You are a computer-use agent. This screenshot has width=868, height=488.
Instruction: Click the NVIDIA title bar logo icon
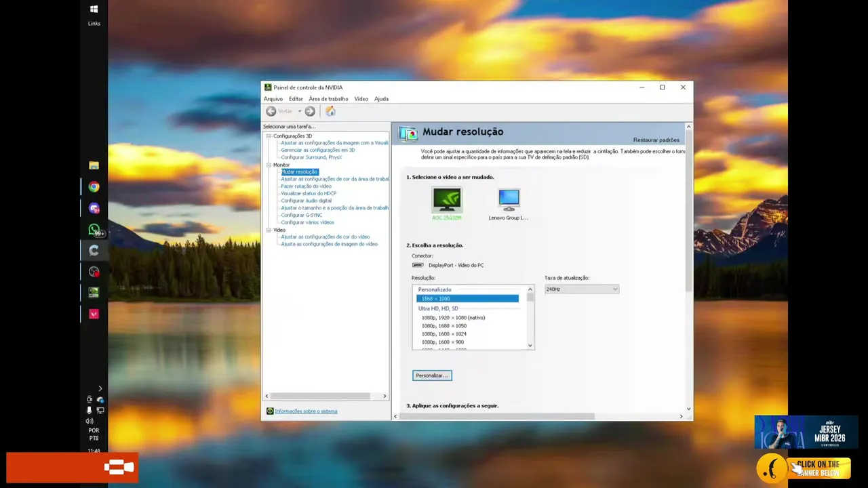click(268, 87)
